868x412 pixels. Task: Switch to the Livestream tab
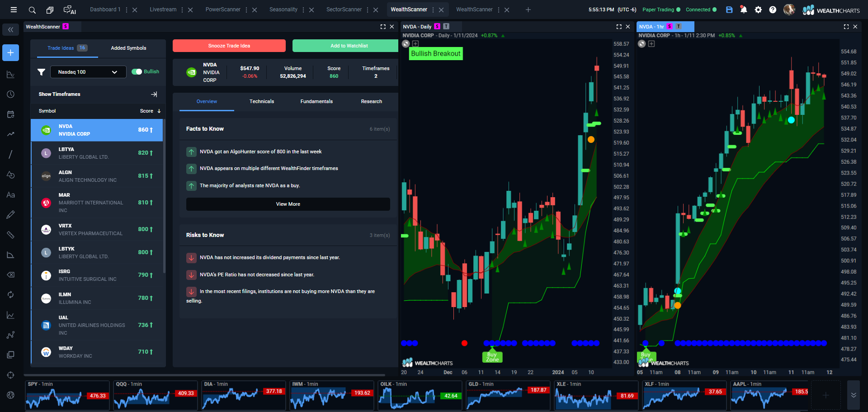pyautogui.click(x=163, y=9)
